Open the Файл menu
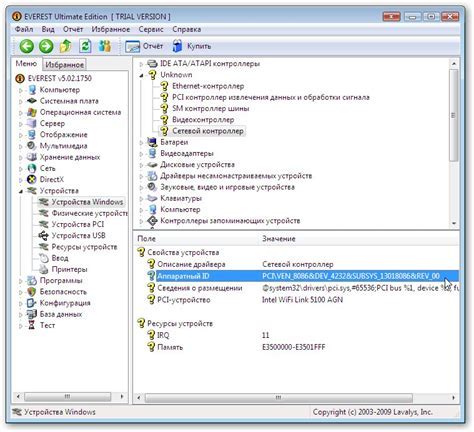The height and width of the screenshot is (432, 474). 24,29
